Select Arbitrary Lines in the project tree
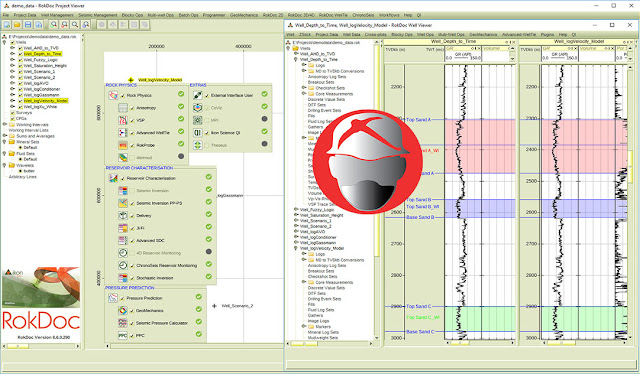 pyautogui.click(x=22, y=177)
